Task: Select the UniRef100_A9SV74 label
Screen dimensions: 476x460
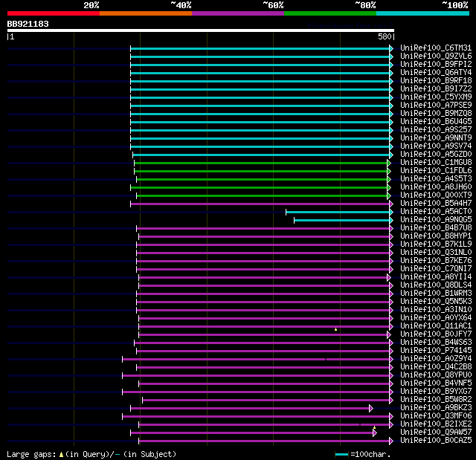Action: tap(436, 146)
